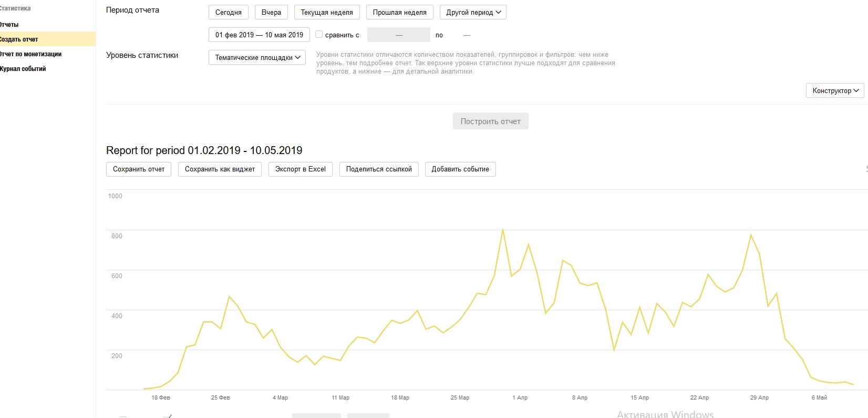
Task: Click Поделиться ссылкой to share
Action: 379,169
